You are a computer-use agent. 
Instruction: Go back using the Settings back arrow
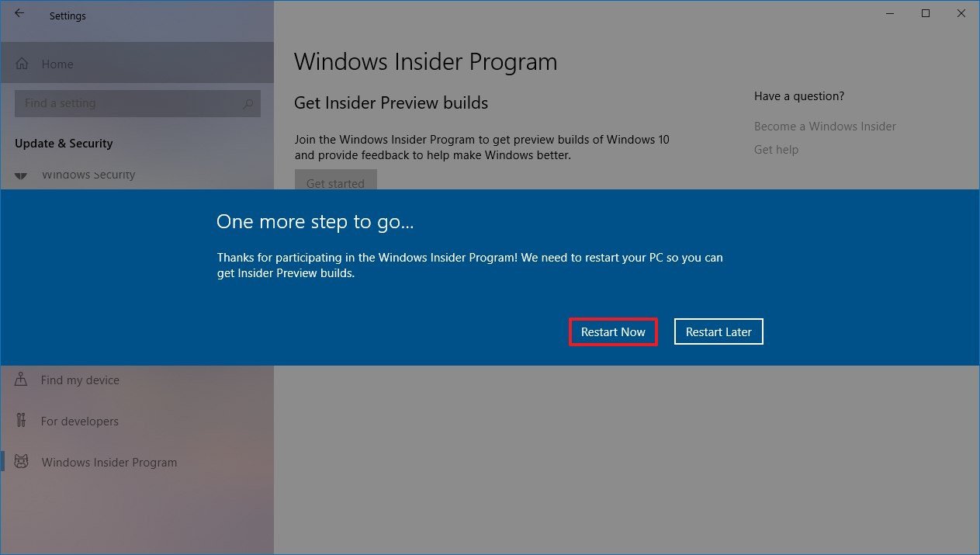coord(19,14)
